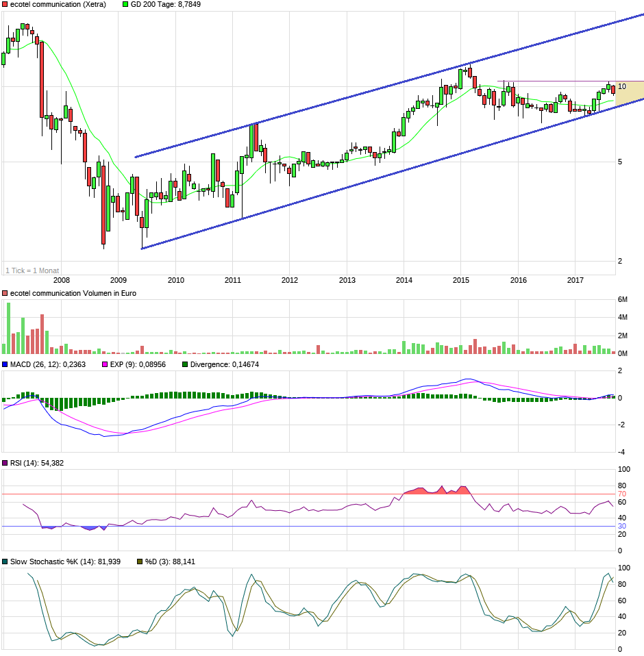Click the red ecotel communication legend swatch

tap(5, 5)
